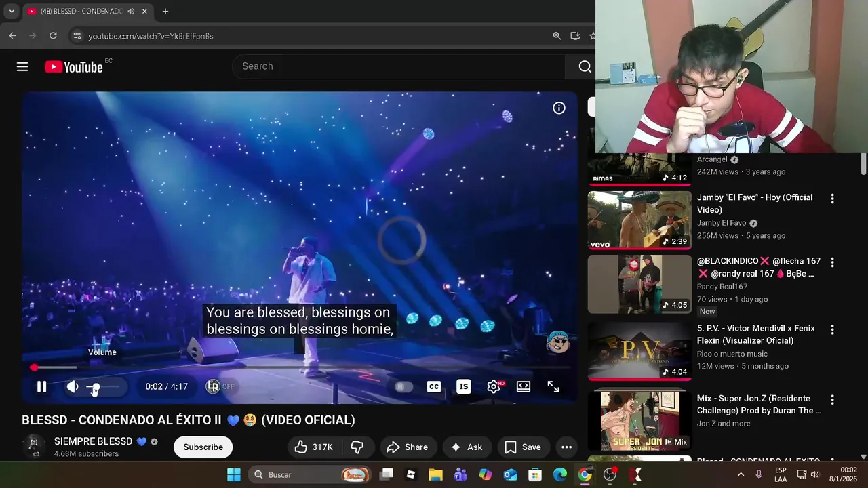Open the browser tab search dropdown arrow
The image size is (868, 488).
pyautogui.click(x=12, y=12)
